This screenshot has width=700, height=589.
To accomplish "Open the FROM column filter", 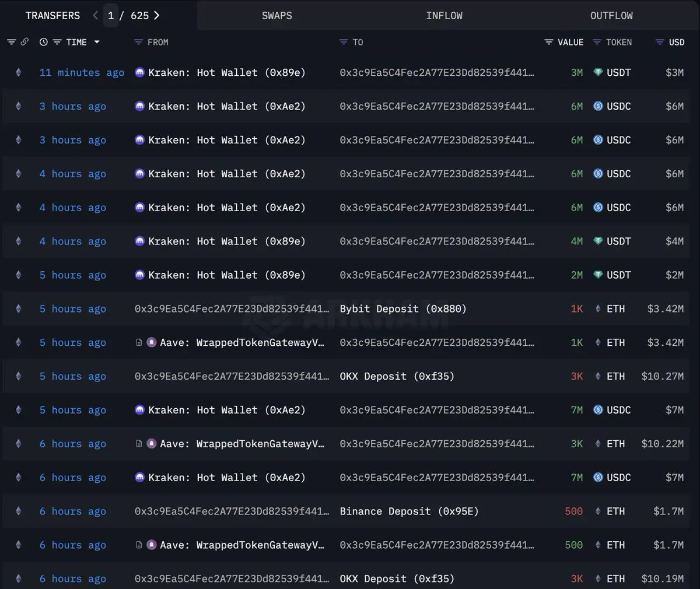I will 138,42.
